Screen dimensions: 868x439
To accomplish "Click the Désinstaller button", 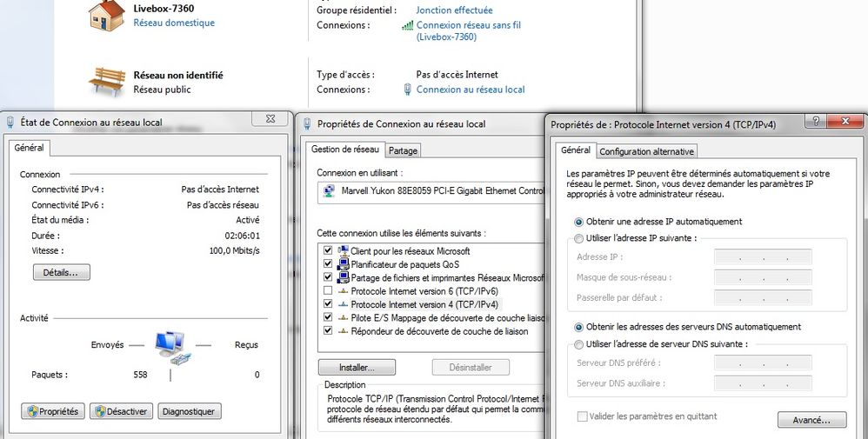I will [x=471, y=368].
